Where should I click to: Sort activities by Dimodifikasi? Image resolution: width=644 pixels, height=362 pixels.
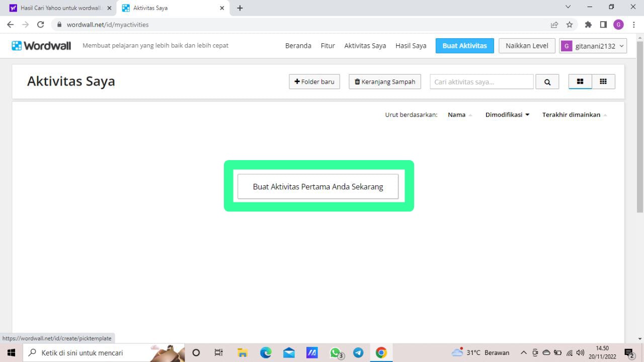tap(507, 115)
